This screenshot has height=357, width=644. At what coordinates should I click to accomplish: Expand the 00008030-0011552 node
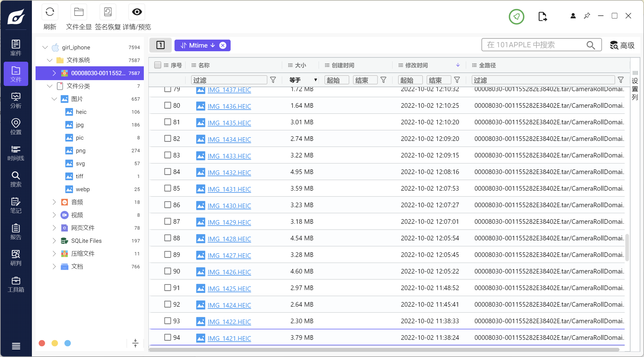pos(54,73)
